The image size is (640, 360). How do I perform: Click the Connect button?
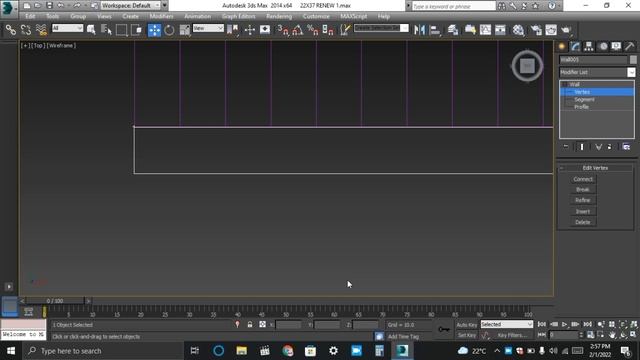point(583,179)
